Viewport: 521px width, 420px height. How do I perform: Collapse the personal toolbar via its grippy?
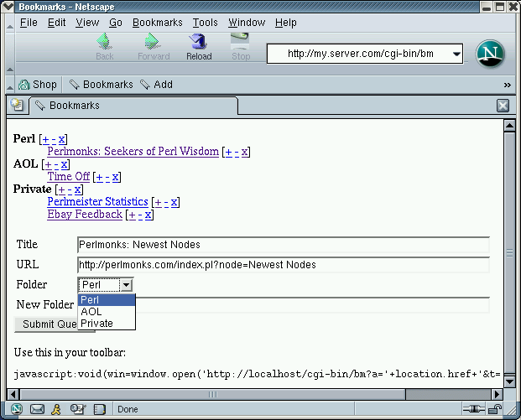10,85
